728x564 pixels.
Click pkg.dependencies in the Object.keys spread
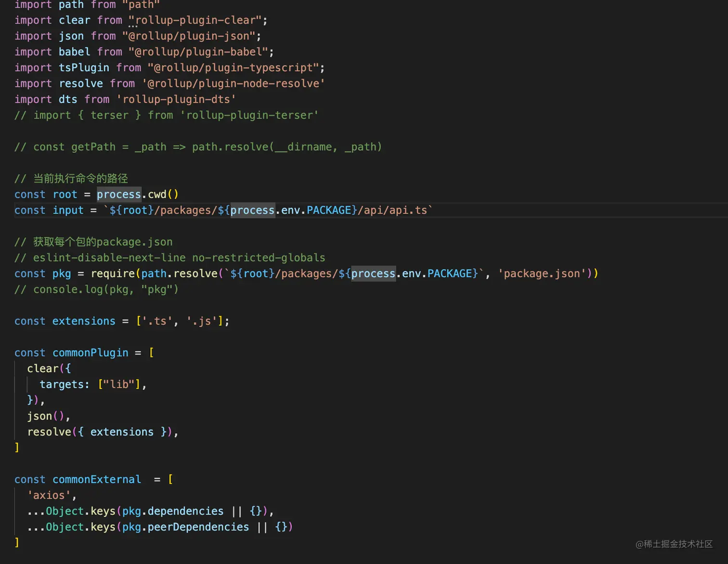tap(173, 511)
